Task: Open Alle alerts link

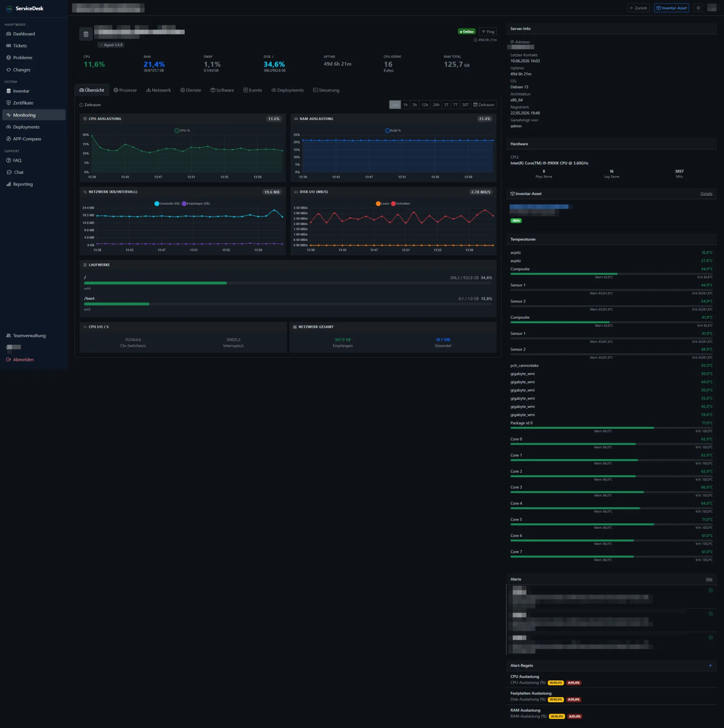Action: click(x=709, y=580)
